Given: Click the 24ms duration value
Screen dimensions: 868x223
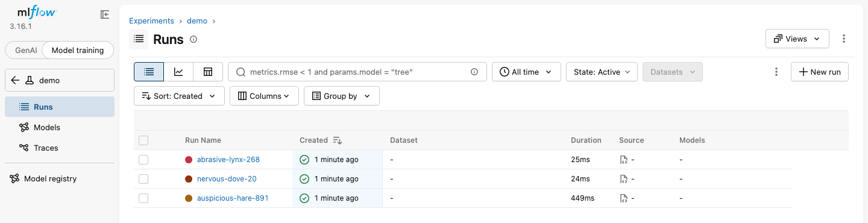Looking at the screenshot, I should pos(580,179).
